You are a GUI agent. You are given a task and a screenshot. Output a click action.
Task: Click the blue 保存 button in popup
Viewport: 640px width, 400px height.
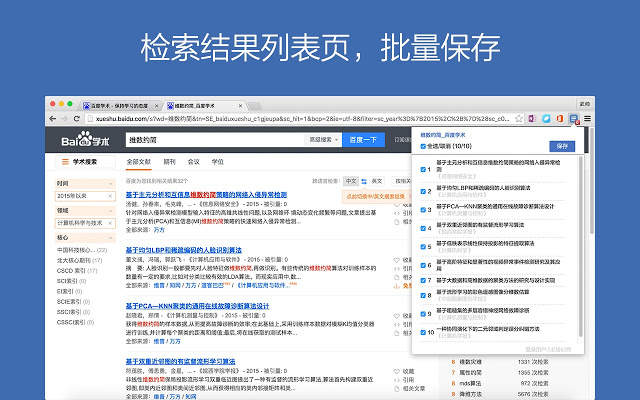pyautogui.click(x=562, y=146)
